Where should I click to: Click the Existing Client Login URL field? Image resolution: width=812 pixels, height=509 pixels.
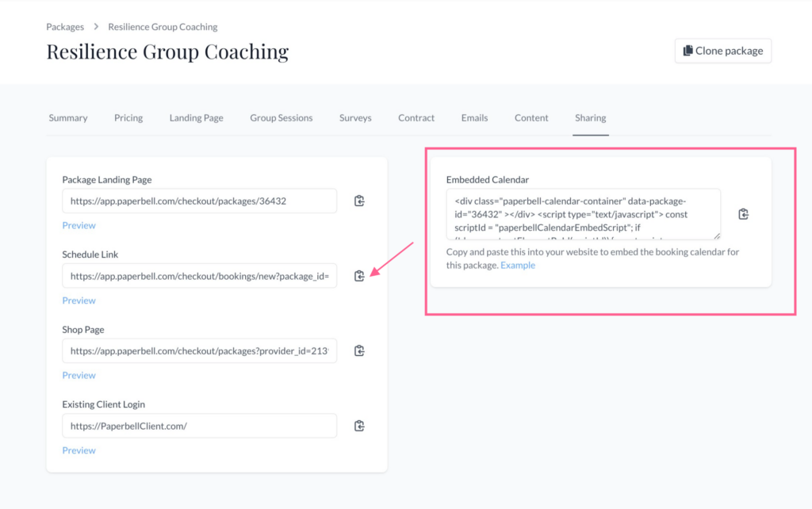[199, 426]
